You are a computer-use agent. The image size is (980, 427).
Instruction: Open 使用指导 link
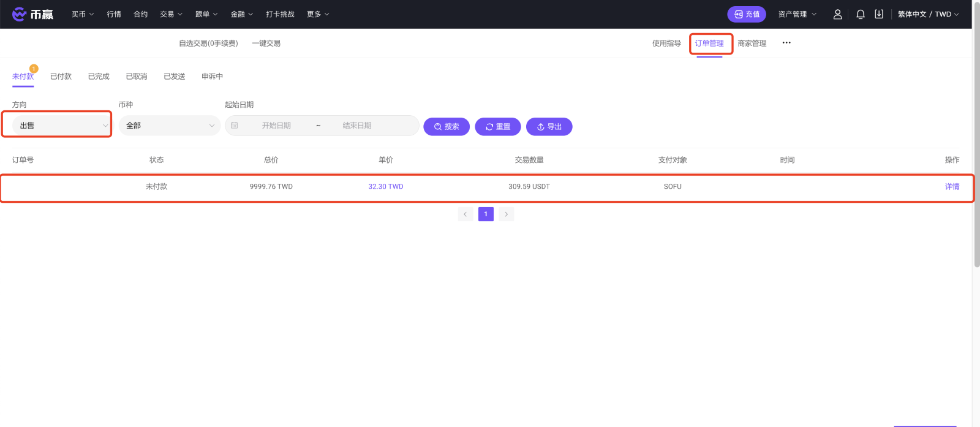[666, 43]
